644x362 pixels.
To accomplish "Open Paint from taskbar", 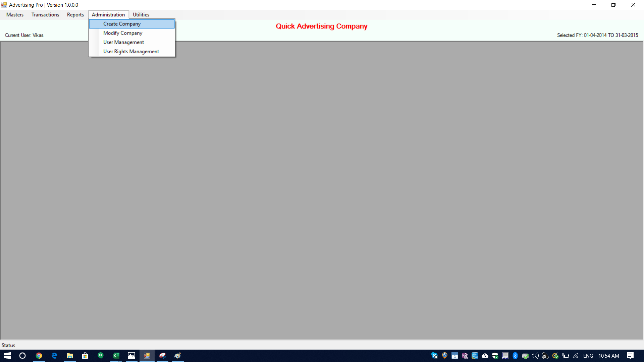I will pyautogui.click(x=178, y=356).
